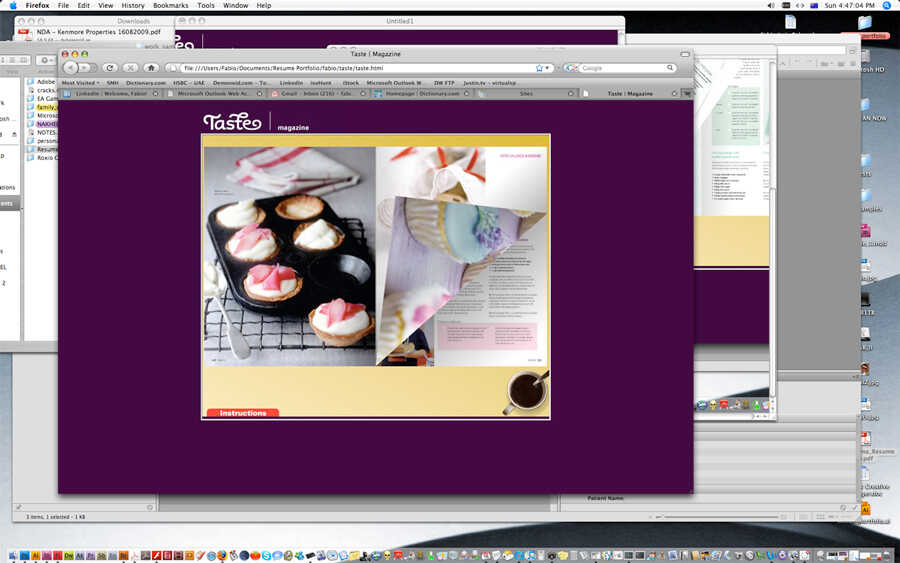Click the stop loading X button
This screenshot has width=900, height=563.
(x=130, y=68)
